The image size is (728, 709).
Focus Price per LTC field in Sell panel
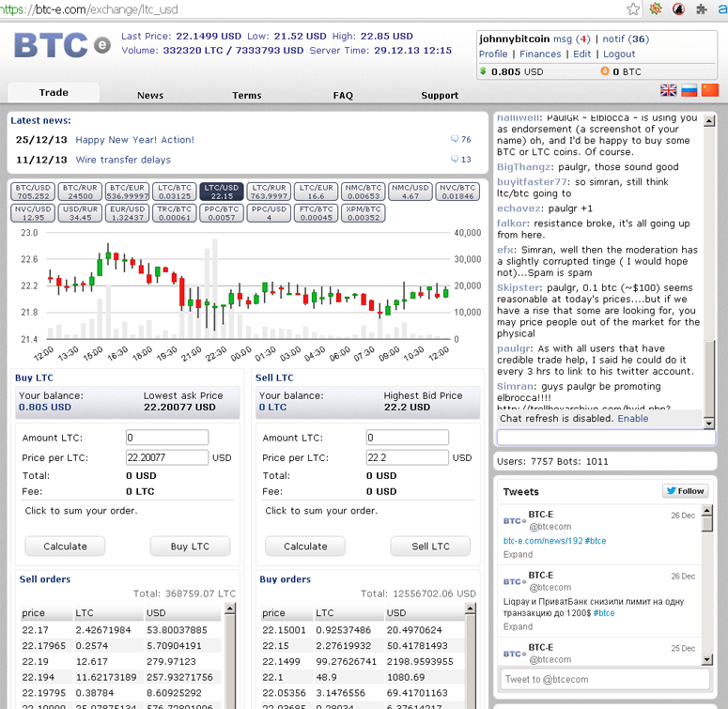click(x=407, y=457)
